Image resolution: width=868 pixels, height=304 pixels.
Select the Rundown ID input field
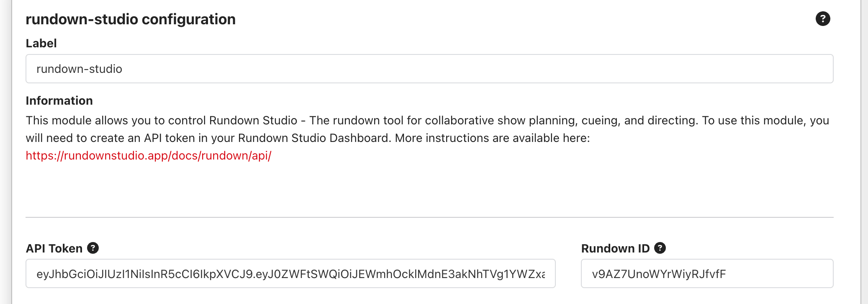point(707,273)
